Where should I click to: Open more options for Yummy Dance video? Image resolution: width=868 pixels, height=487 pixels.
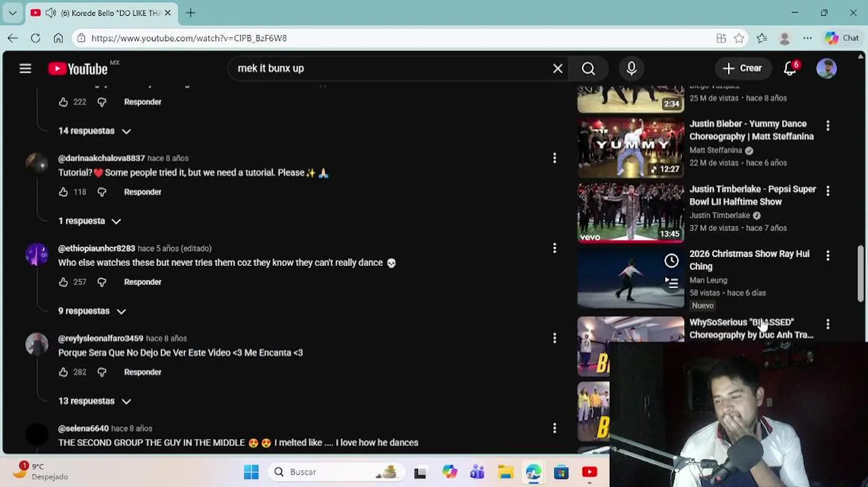(828, 126)
